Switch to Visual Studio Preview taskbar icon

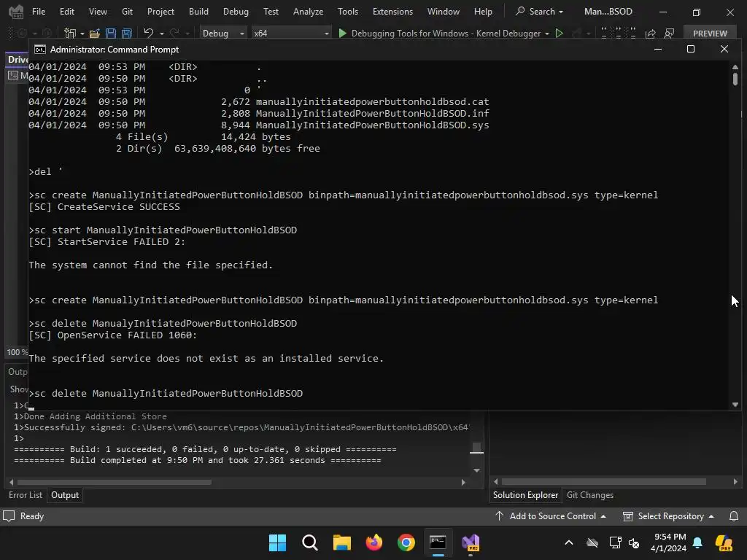(x=471, y=542)
